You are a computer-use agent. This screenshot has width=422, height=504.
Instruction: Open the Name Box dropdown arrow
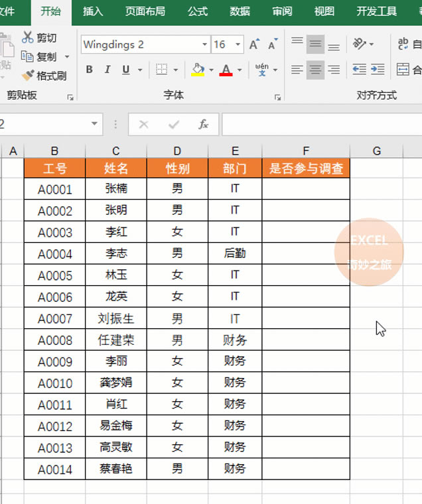click(94, 124)
